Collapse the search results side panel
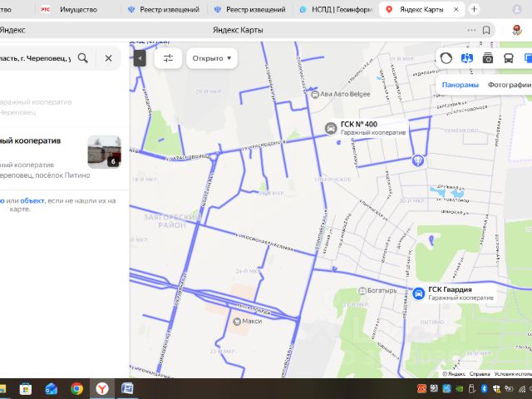 coord(140,58)
